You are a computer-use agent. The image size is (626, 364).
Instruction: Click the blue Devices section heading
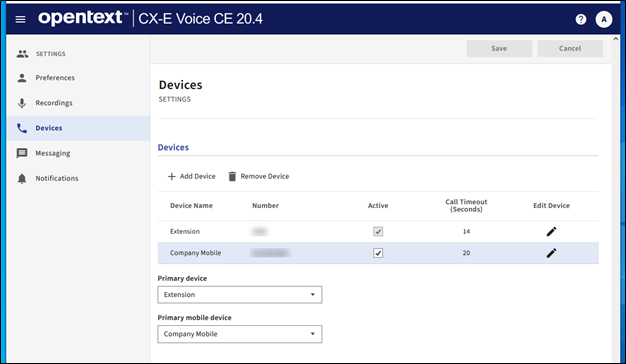[173, 147]
